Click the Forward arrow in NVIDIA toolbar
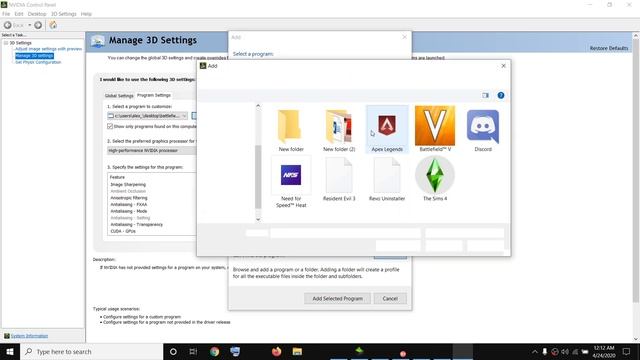The width and height of the screenshot is (640, 360). tap(38, 25)
